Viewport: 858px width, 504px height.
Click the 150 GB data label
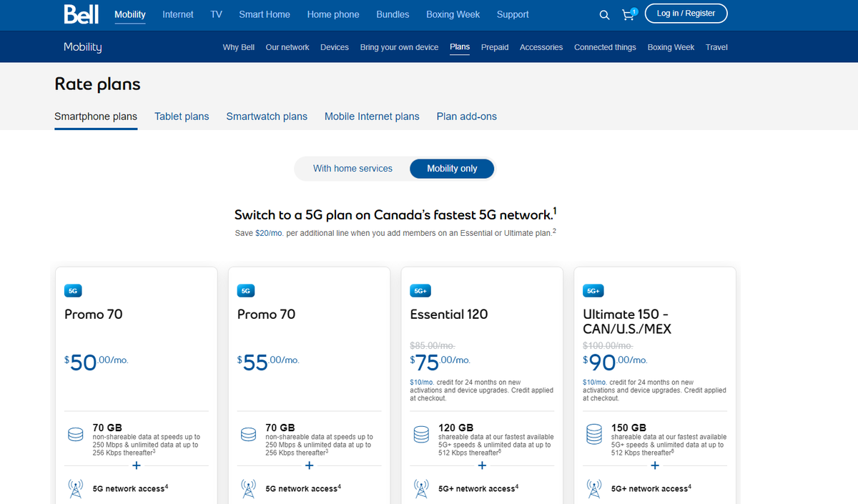coord(629,428)
